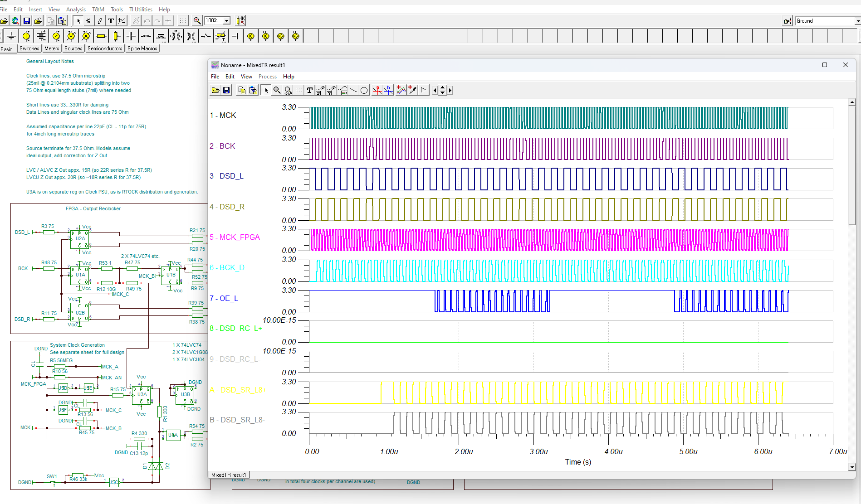Viewport: 861px width, 504px height.
Task: Open the TI Utilities menu
Action: pyautogui.click(x=141, y=10)
